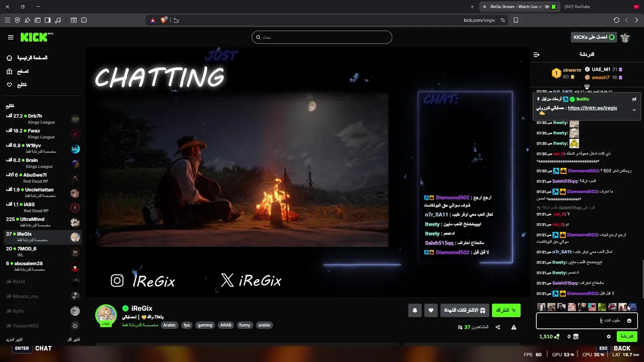Click the browser shield icon
Screen dimensions: 644x362
17,20
